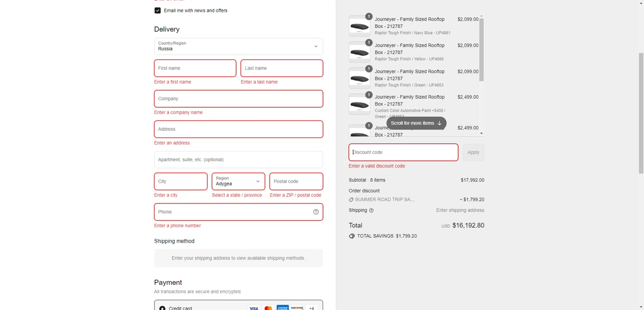
Task: Click the Navy Blue rooftop box thumbnail
Action: 359,26
